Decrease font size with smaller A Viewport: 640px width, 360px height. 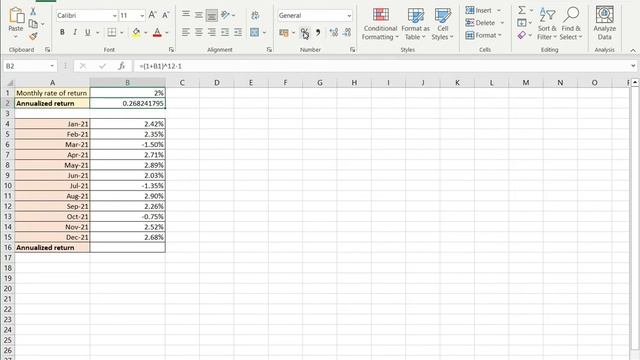tap(165, 15)
